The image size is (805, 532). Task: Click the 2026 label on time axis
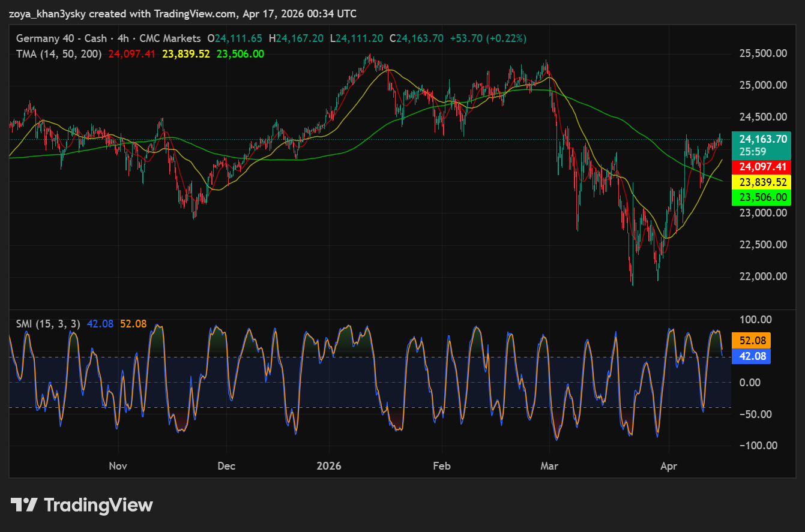tap(329, 466)
